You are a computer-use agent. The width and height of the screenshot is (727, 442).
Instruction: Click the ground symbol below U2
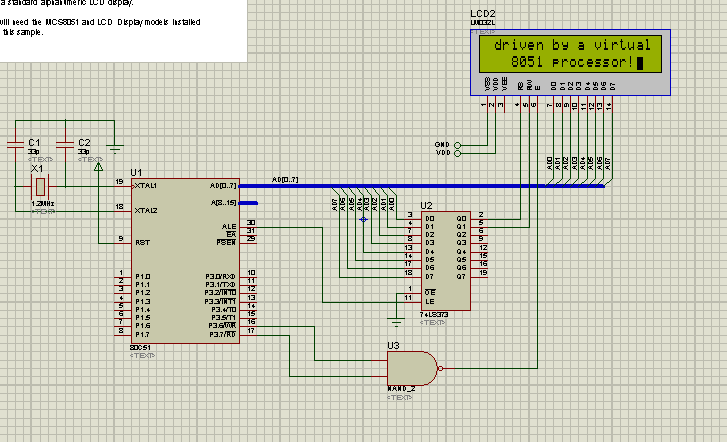point(396,321)
